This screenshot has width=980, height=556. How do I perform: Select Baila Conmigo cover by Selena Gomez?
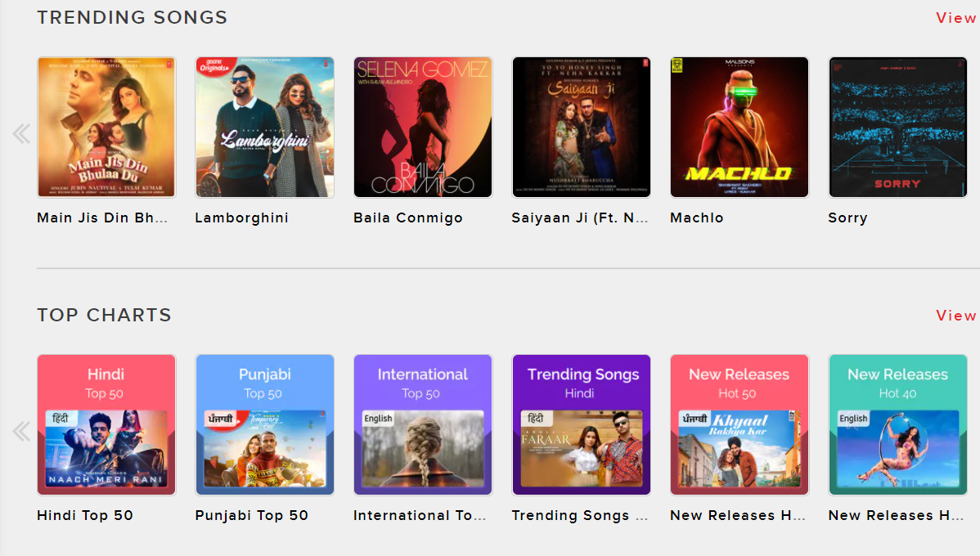[x=423, y=128]
